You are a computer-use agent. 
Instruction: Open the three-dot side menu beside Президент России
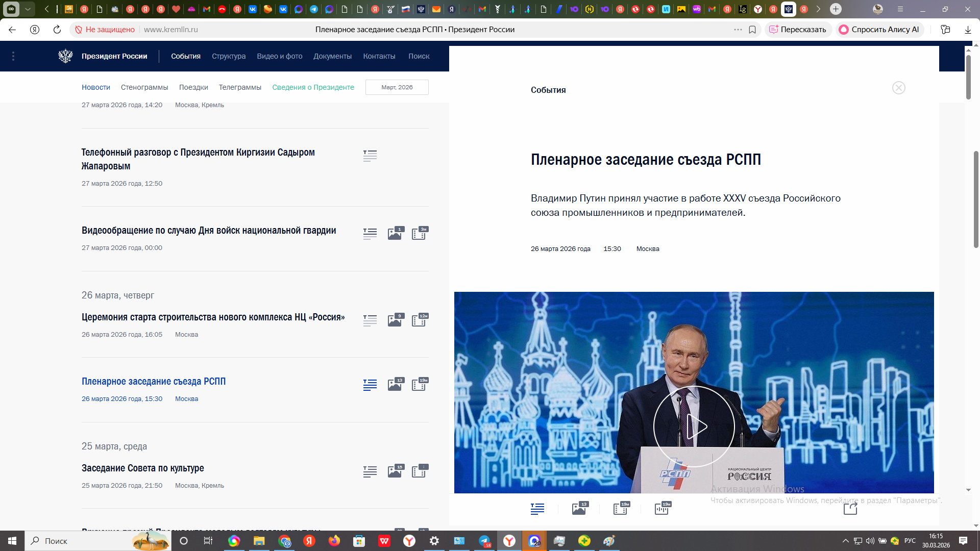(13, 56)
